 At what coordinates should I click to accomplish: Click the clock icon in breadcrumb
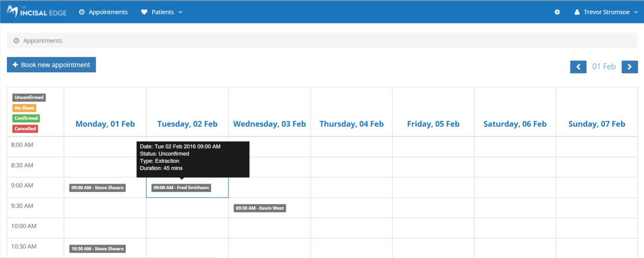click(16, 41)
